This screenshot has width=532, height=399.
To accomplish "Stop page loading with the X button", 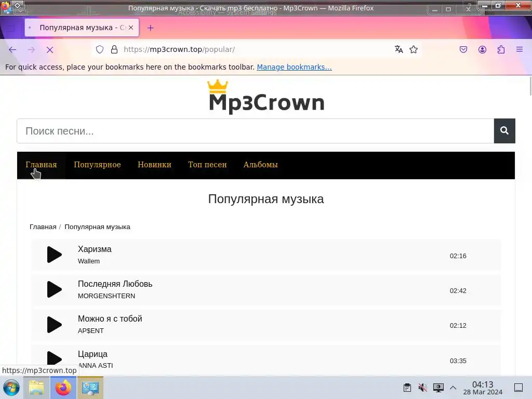I will point(50,50).
